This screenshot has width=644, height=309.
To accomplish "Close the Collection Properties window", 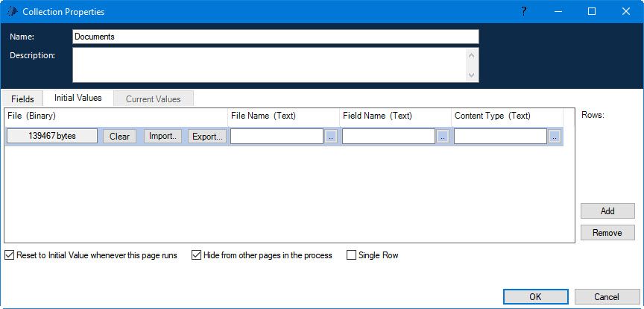I will pos(626,11).
